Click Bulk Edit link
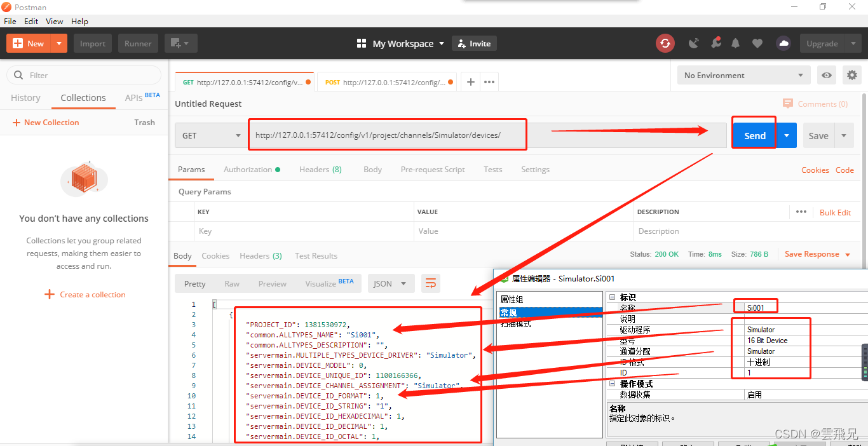Image resolution: width=868 pixels, height=446 pixels. (835, 212)
